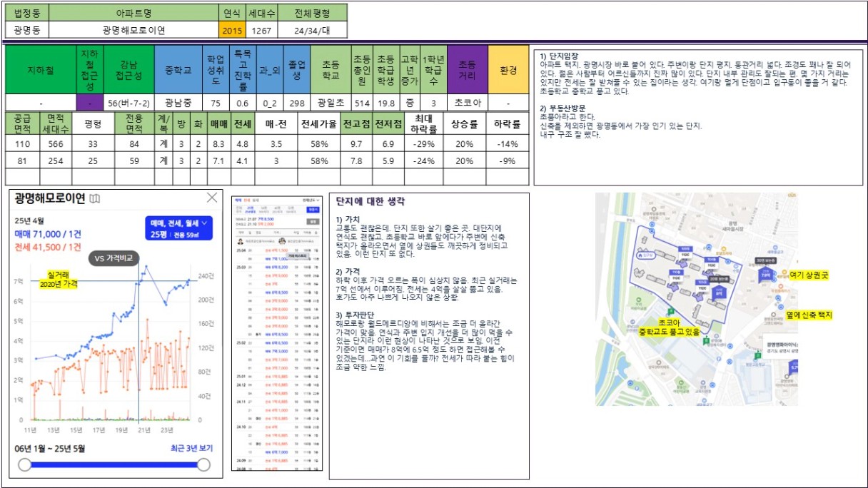
Task: Open the 전체년도 dropdown in the listing panel
Action: (x=311, y=200)
